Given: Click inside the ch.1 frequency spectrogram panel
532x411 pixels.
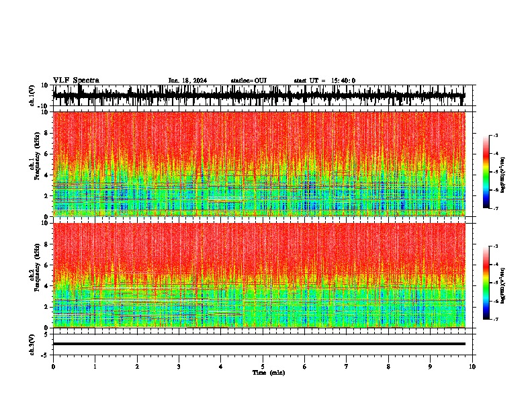Looking at the screenshot, I should [x=259, y=164].
